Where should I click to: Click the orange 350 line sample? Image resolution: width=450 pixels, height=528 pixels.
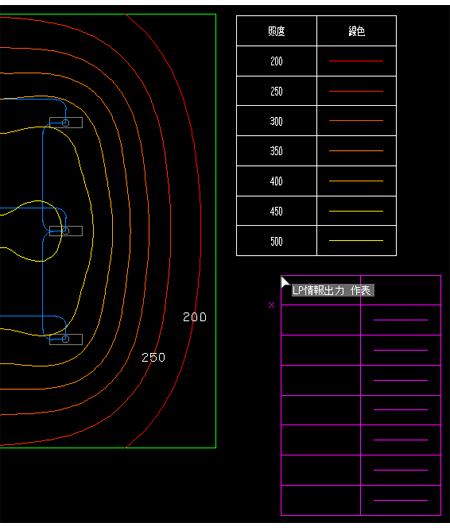[x=356, y=151]
